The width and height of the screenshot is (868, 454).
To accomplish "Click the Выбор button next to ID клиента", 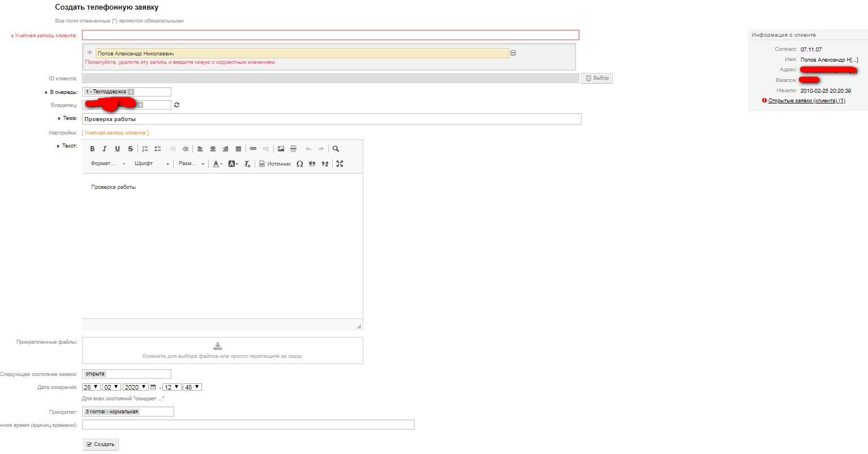I will (x=597, y=78).
